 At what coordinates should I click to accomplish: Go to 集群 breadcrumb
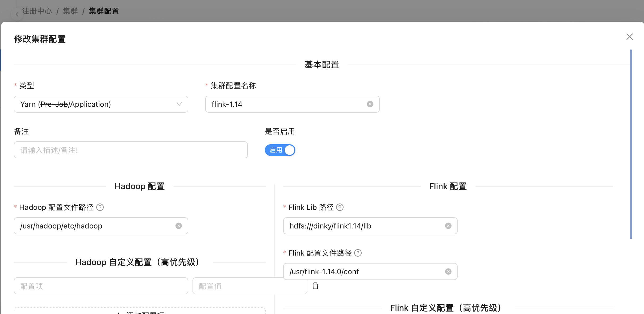(x=70, y=11)
